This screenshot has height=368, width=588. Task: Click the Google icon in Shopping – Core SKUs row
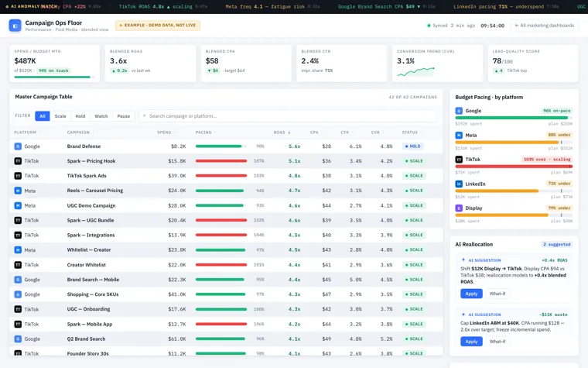pyautogui.click(x=18, y=294)
